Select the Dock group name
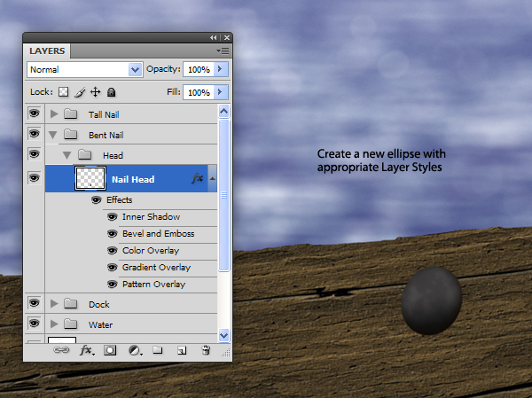The width and height of the screenshot is (532, 398). 98,304
